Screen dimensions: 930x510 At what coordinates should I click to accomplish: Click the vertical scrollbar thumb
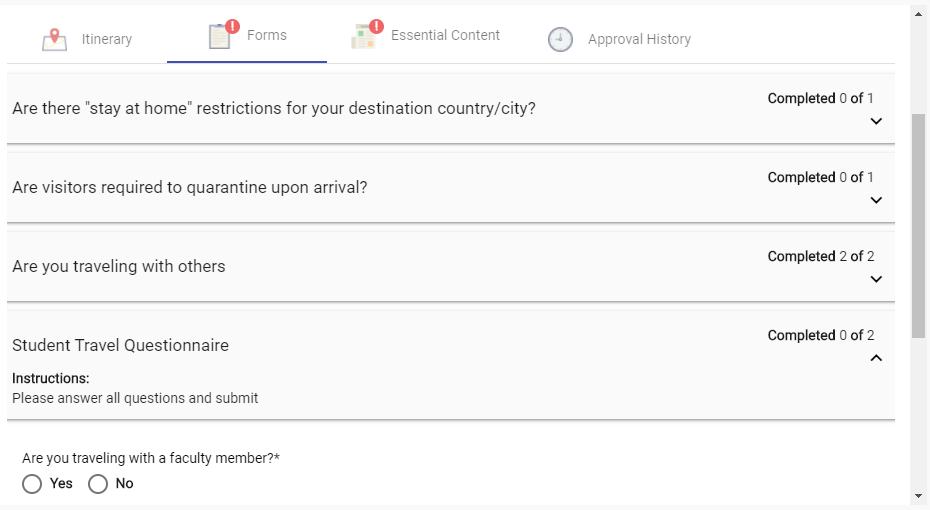tap(918, 225)
